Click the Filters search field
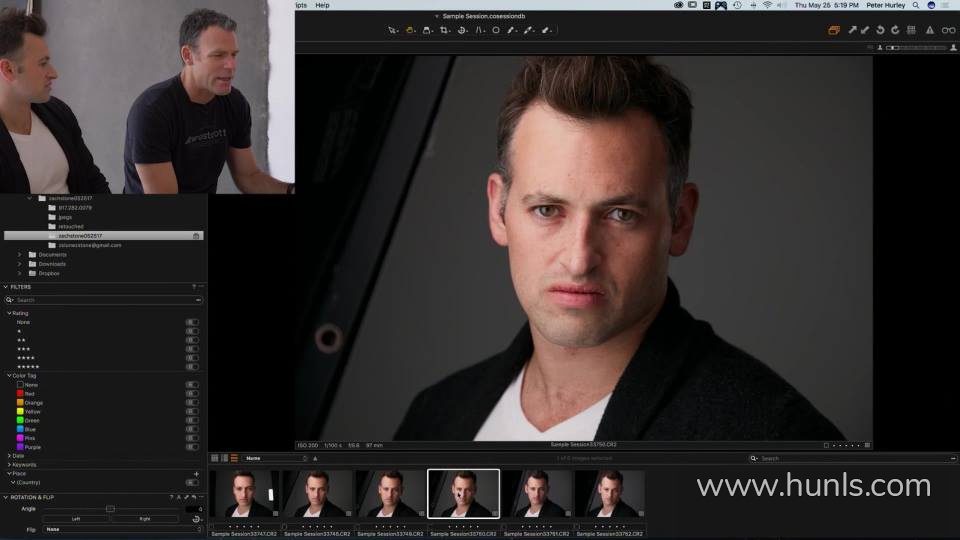Viewport: 960px width, 540px height. [x=103, y=300]
